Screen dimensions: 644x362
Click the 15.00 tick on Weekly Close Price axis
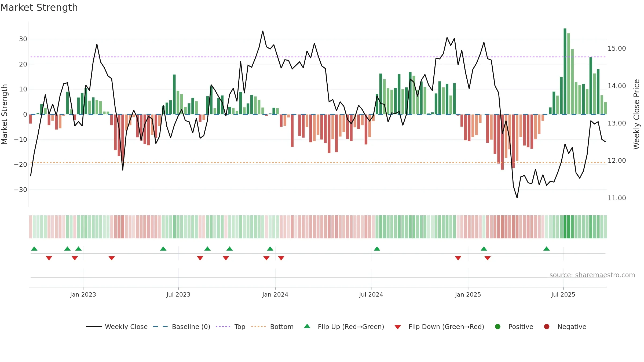617,49
